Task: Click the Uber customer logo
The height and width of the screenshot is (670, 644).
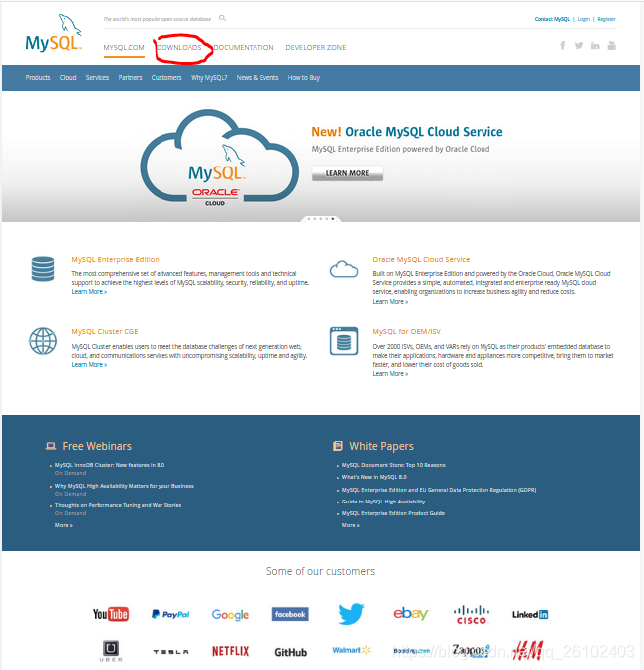Action: [111, 651]
